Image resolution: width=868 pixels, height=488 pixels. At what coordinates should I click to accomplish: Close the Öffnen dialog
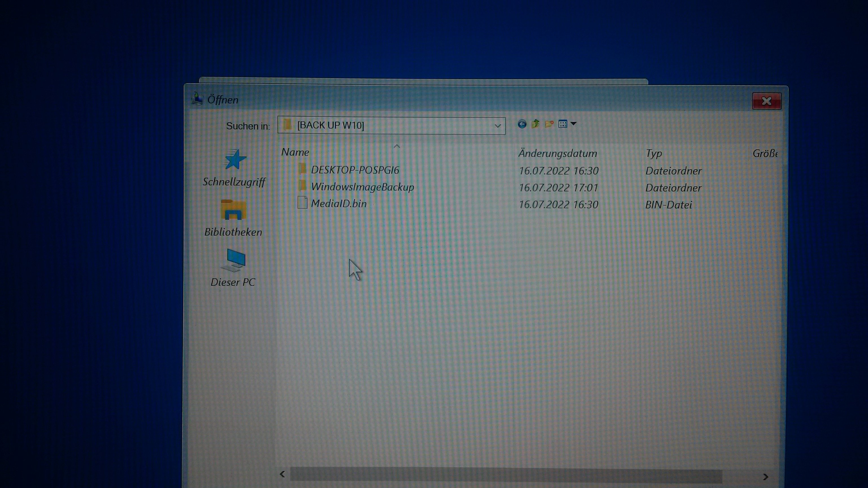pyautogui.click(x=767, y=101)
